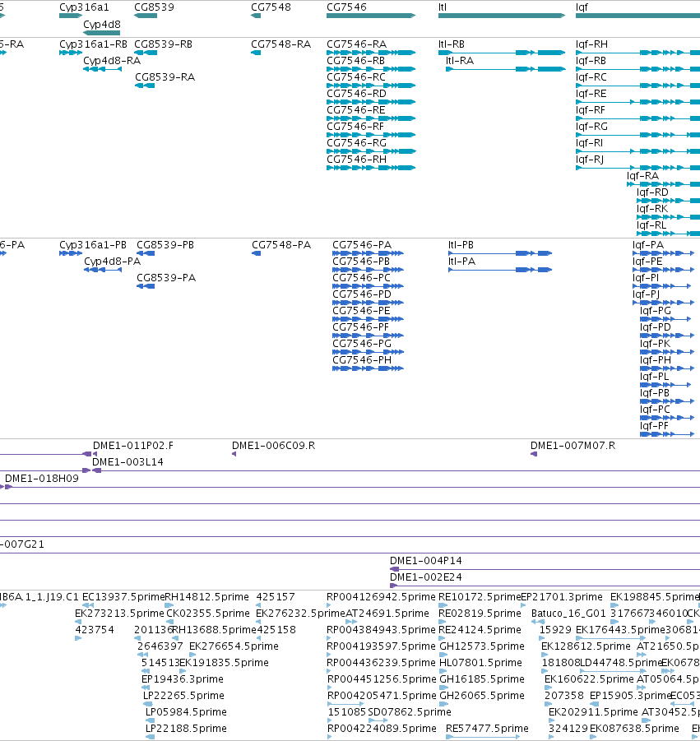Click the CG7548-RA transcript label

(x=280, y=44)
